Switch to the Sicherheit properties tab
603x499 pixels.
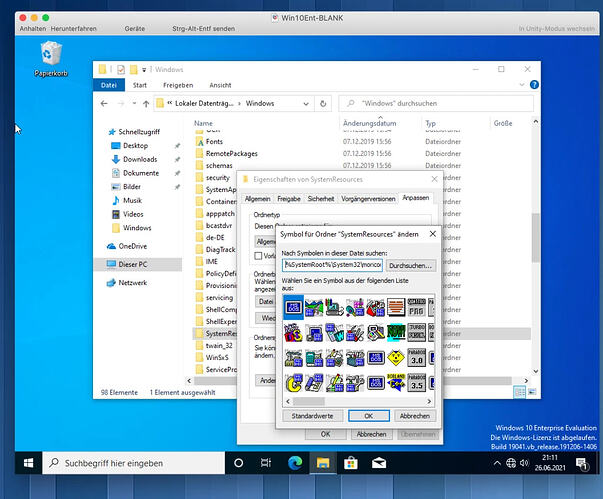tap(321, 199)
